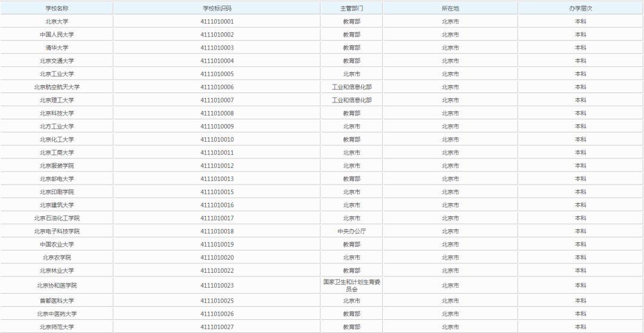The height and width of the screenshot is (333, 644).
Task: Select the code 4111010027
Action: (x=217, y=327)
